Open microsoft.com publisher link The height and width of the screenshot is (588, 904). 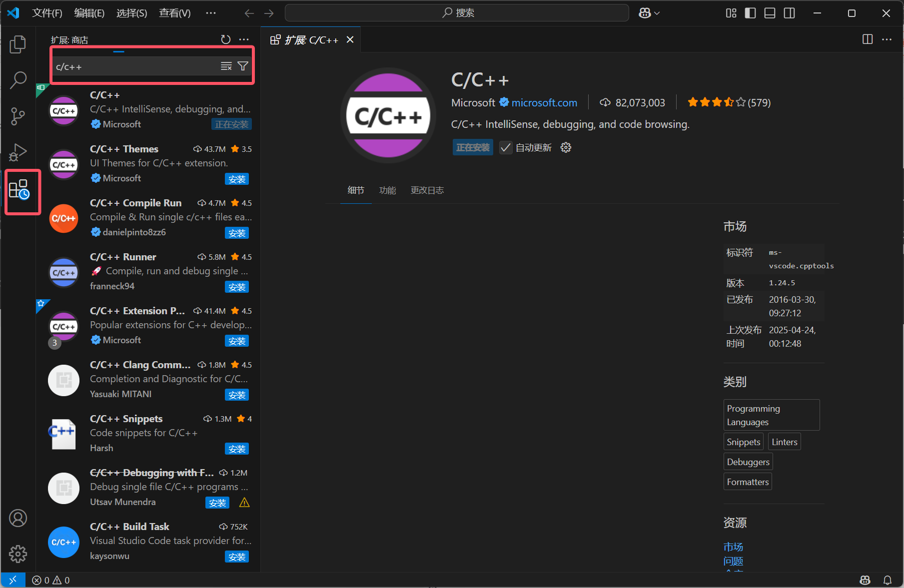(544, 102)
